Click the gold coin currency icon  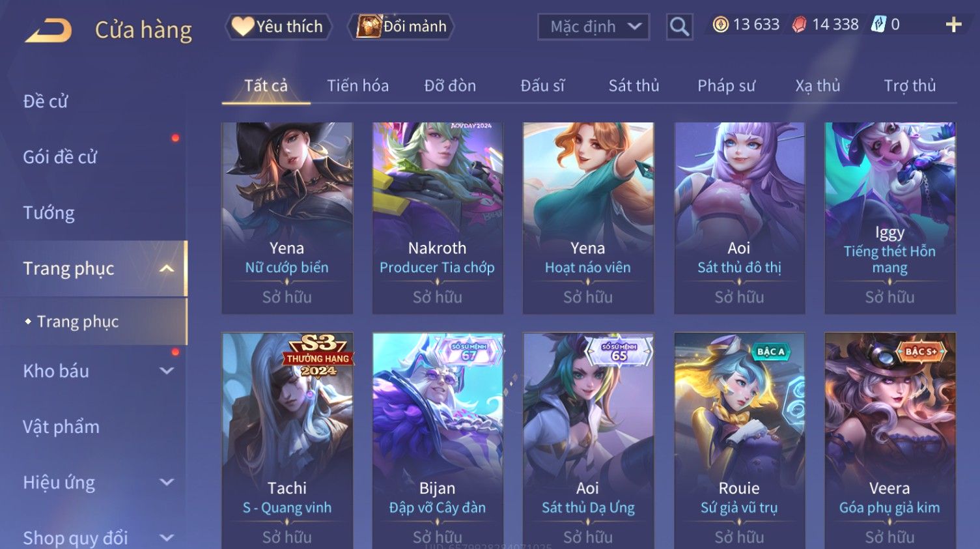pos(720,25)
